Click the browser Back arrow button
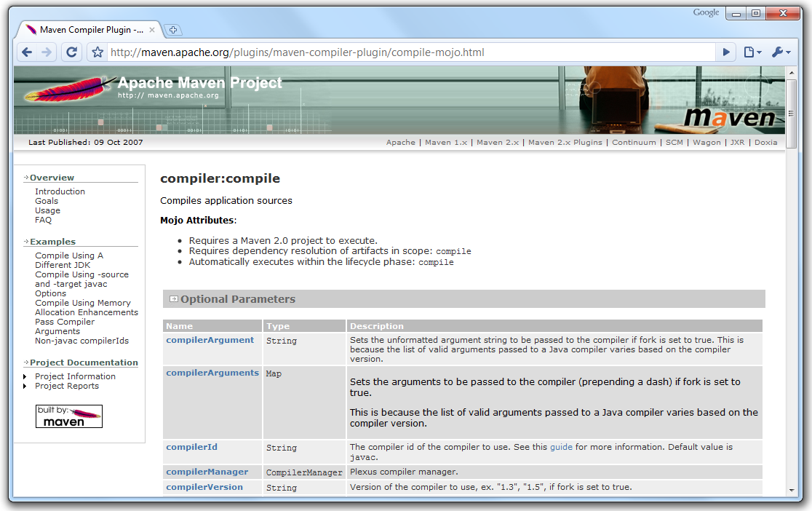The width and height of the screenshot is (812, 511). (27, 52)
